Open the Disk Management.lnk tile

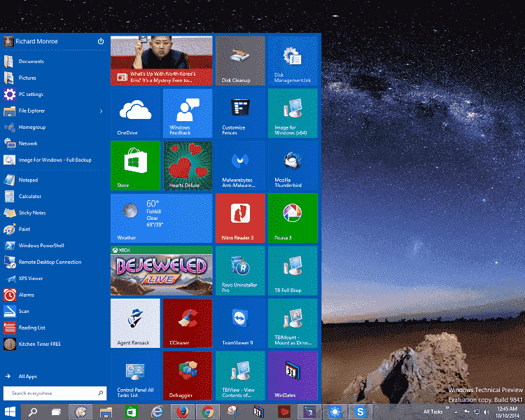point(293,61)
